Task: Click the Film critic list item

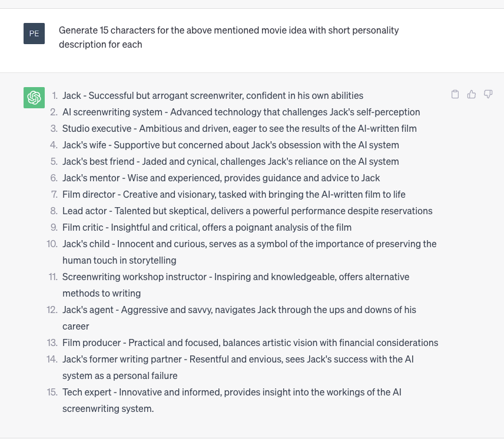Action: tap(207, 227)
